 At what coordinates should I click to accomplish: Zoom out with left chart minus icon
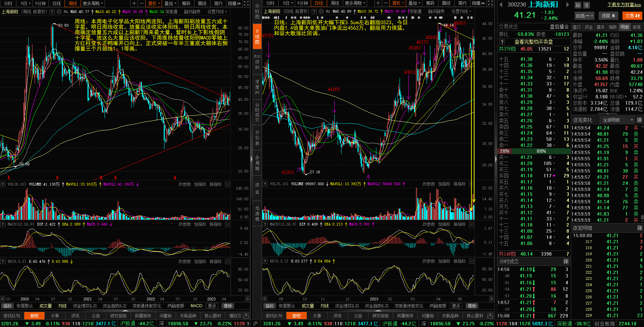[x=142, y=3]
